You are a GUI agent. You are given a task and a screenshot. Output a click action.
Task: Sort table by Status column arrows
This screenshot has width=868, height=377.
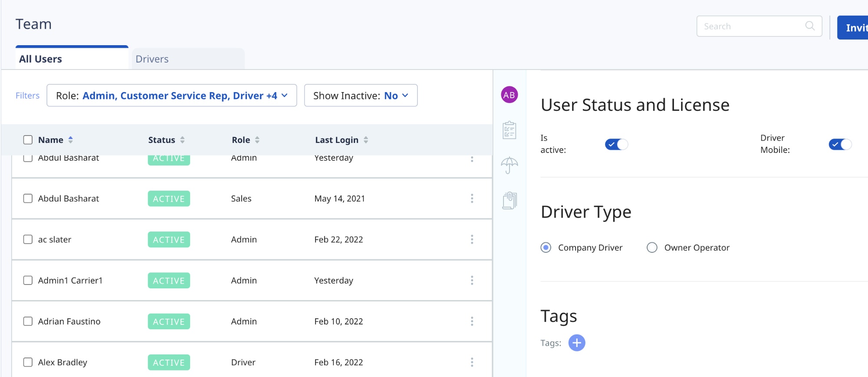[x=183, y=140]
